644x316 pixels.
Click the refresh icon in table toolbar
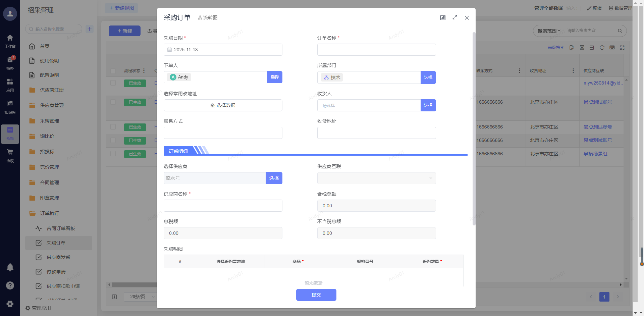pos(602,48)
